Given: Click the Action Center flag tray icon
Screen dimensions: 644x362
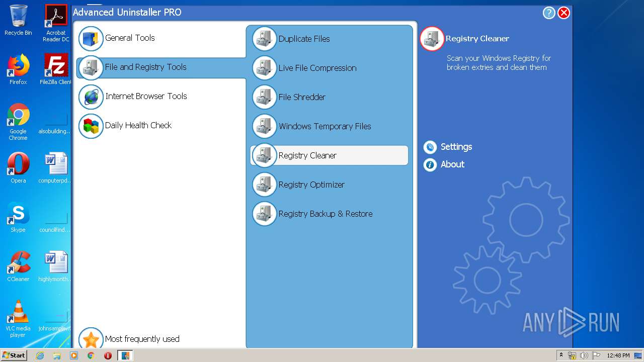Looking at the screenshot, I should 596,355.
